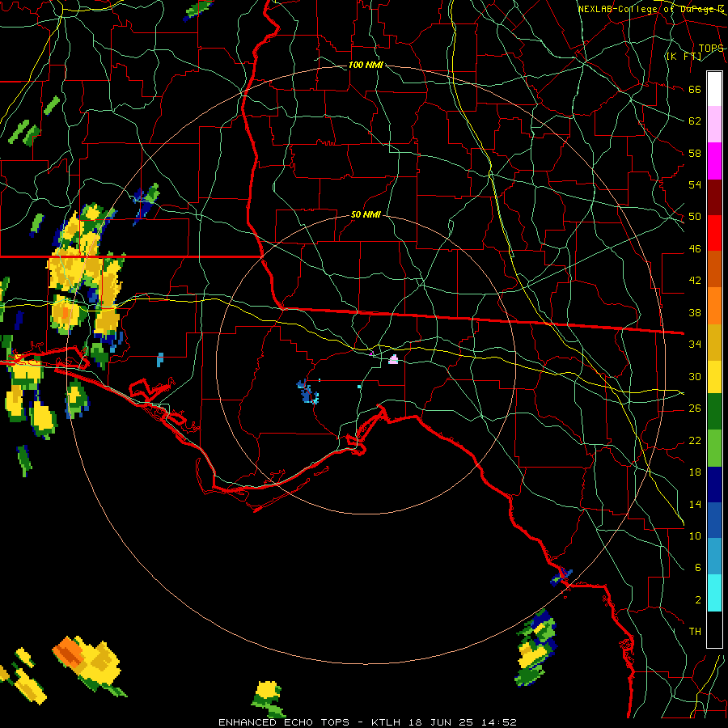Click the '26' legend value
This screenshot has width=728, height=728.
[x=695, y=408]
